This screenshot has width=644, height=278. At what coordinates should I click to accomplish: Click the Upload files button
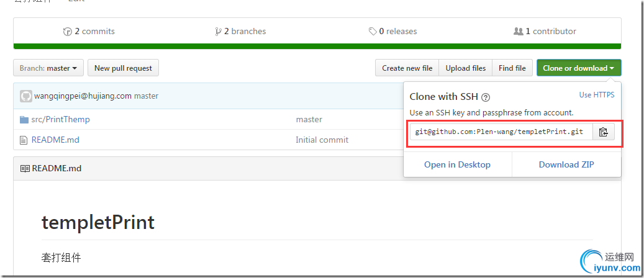tap(465, 68)
